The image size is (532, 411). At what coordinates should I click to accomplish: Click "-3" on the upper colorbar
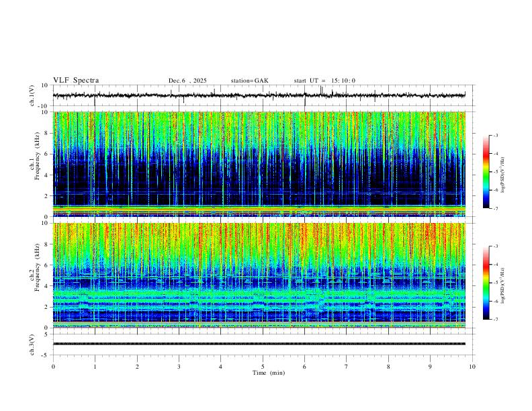(x=495, y=135)
